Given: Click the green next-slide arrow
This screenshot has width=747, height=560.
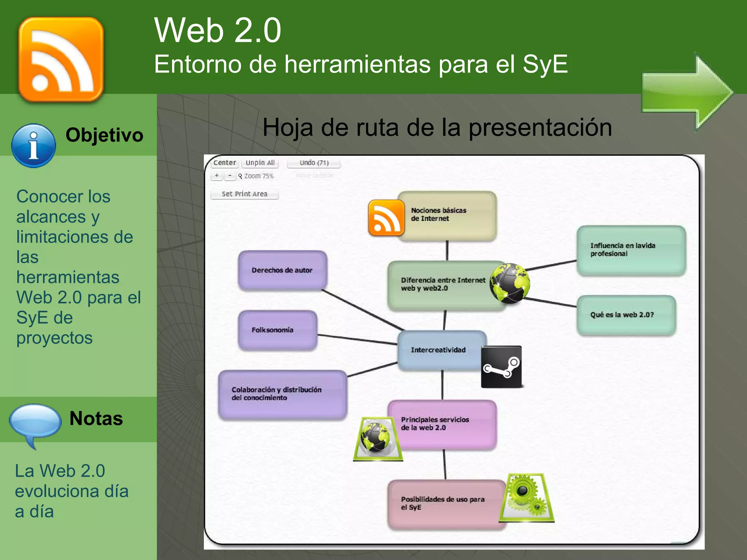Looking at the screenshot, I should pos(686,92).
